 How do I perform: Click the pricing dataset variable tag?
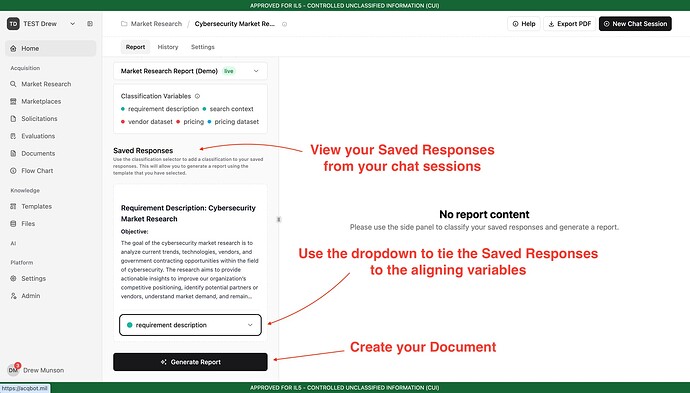pyautogui.click(x=233, y=121)
